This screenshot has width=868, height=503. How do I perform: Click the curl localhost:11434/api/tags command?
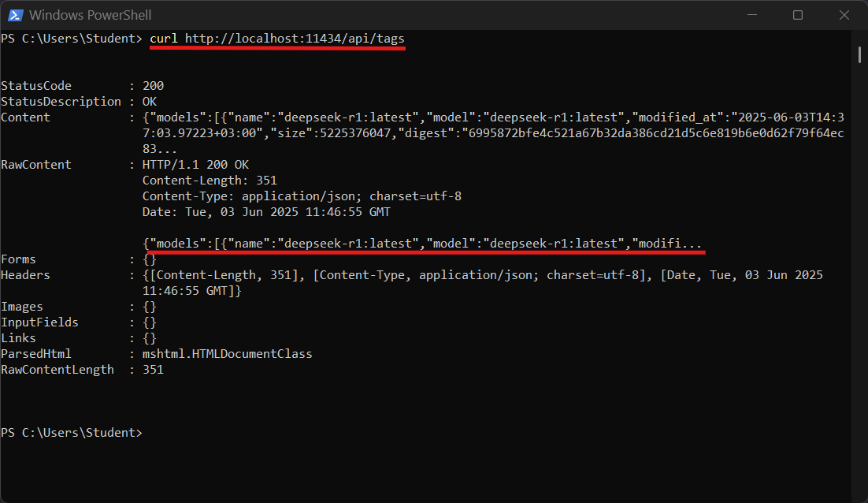[x=277, y=39]
